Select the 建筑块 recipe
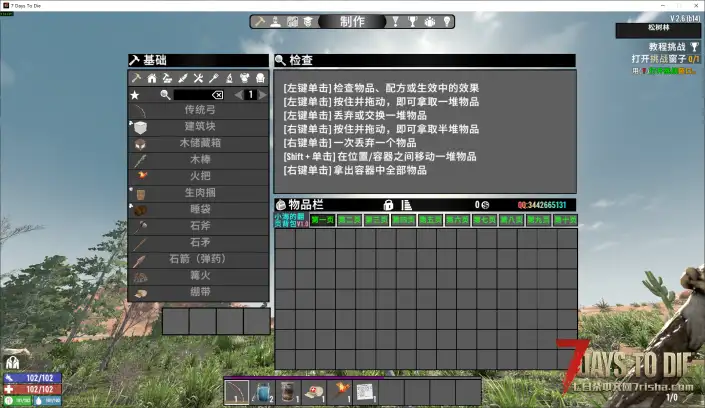This screenshot has height=408, width=705. (x=198, y=127)
